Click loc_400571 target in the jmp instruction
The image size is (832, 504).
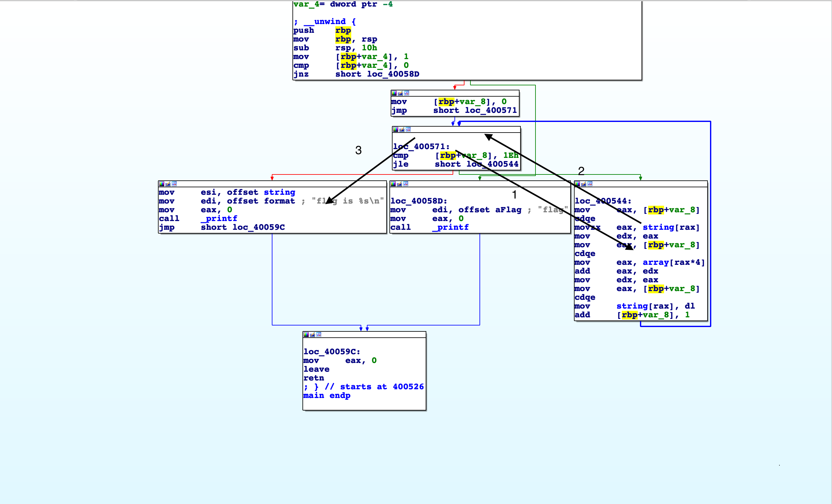(491, 110)
